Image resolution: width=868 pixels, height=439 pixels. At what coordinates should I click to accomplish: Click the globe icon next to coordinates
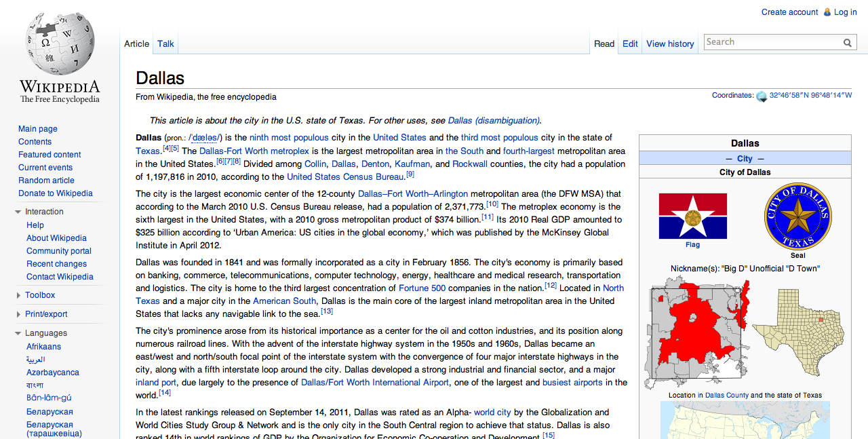762,96
